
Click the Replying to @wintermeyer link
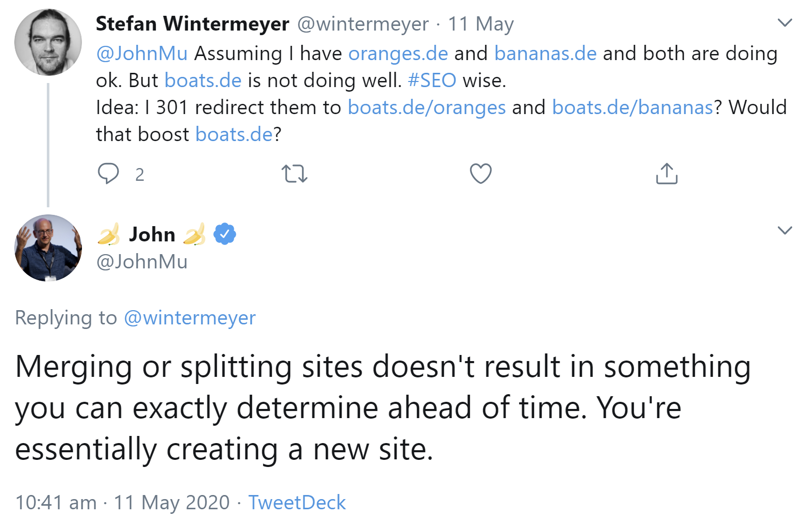coord(190,317)
